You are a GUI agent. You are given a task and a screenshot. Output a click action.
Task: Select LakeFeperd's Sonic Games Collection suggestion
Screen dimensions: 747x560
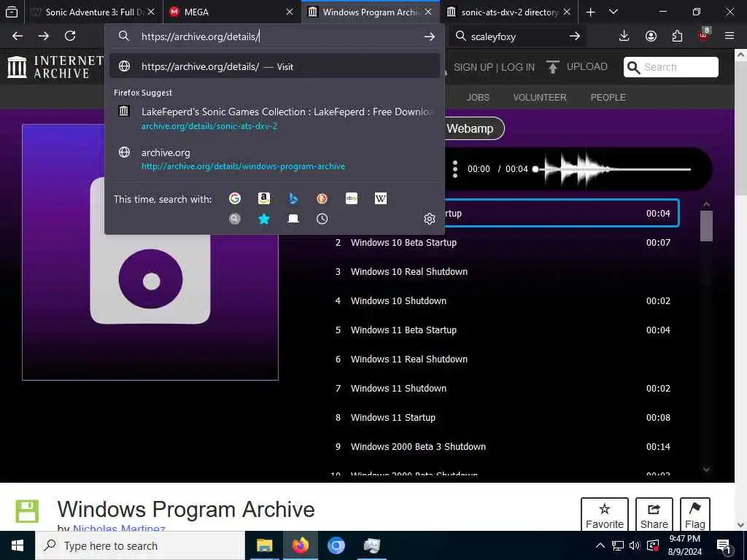(x=274, y=119)
